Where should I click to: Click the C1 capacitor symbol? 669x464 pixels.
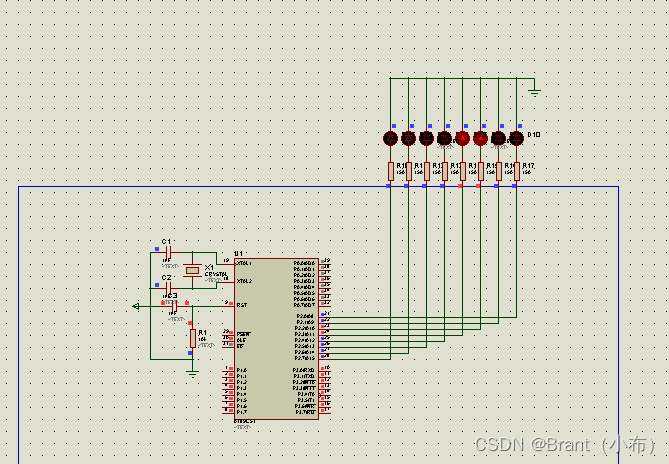pyautogui.click(x=168, y=252)
